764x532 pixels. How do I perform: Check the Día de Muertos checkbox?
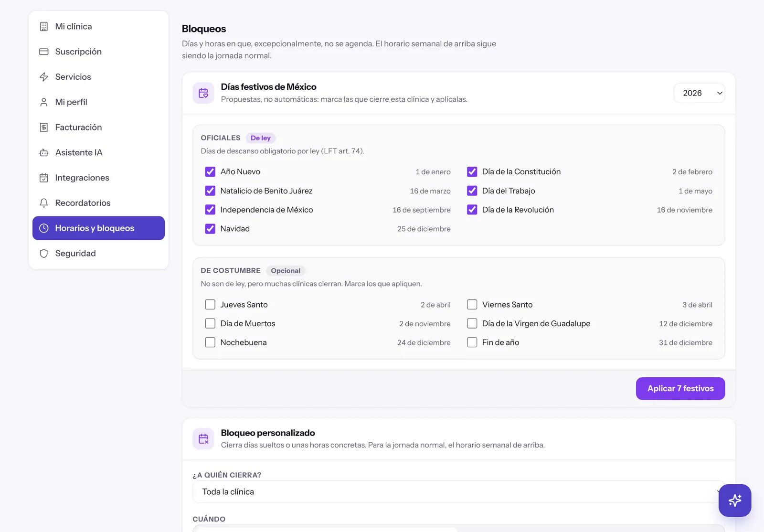210,323
